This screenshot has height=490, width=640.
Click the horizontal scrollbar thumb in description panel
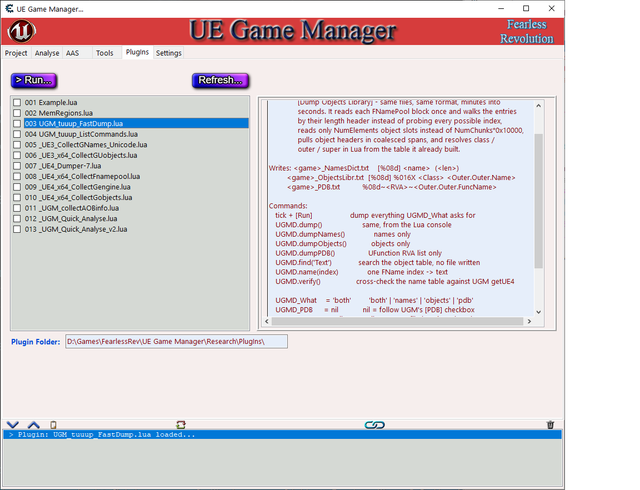[397, 321]
